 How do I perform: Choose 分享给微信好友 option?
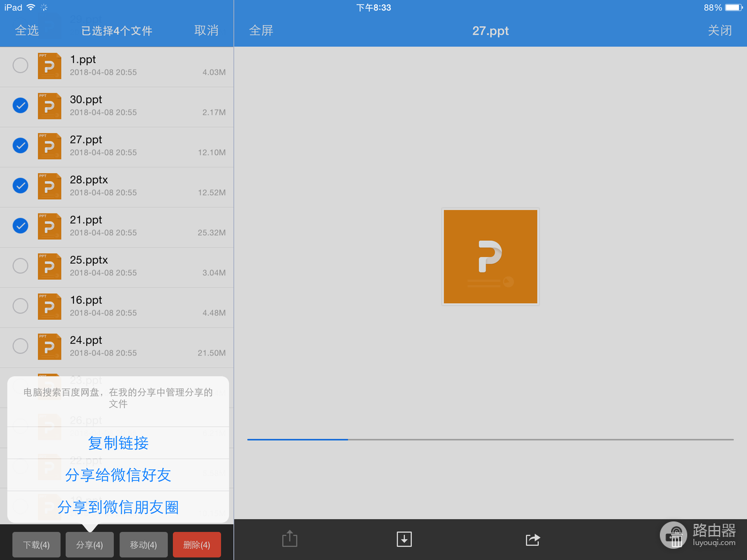point(118,475)
